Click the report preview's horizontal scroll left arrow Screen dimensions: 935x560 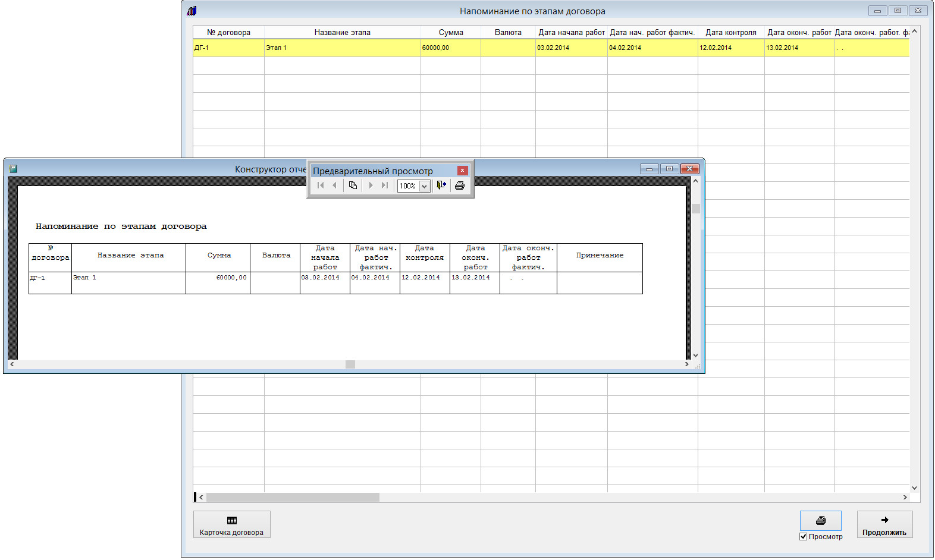pos(12,364)
